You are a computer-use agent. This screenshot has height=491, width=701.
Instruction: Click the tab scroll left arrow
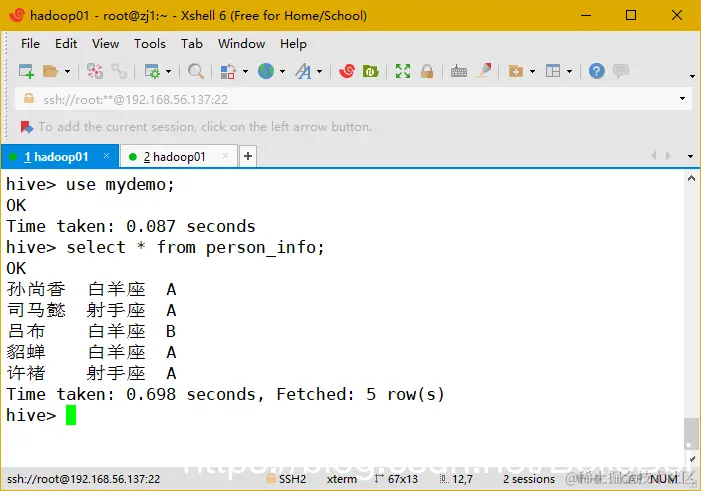point(654,156)
